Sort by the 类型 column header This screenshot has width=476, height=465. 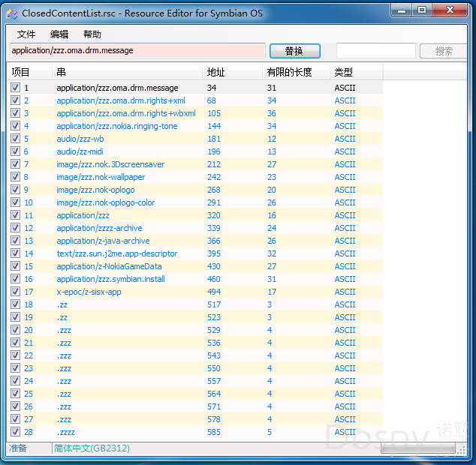(x=357, y=72)
